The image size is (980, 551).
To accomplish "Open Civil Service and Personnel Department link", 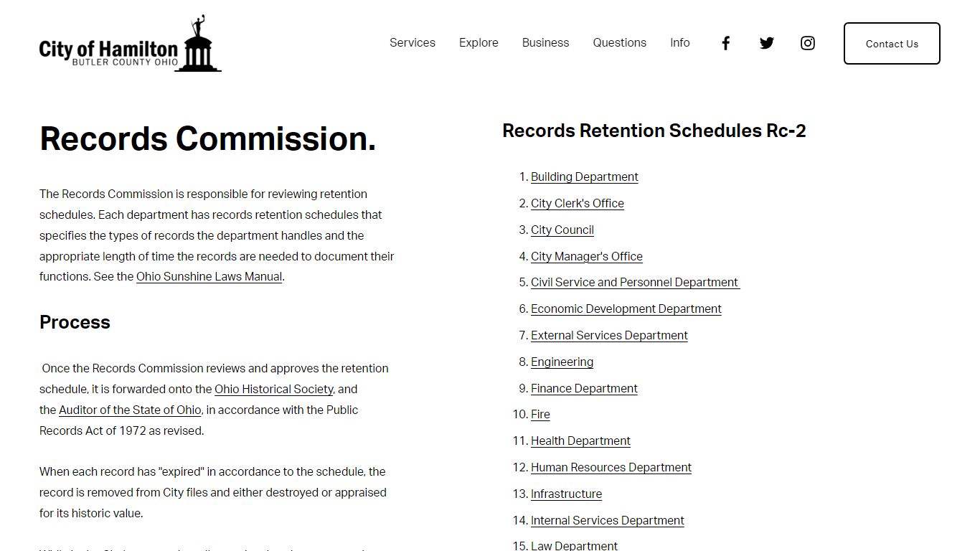I will click(x=636, y=283).
